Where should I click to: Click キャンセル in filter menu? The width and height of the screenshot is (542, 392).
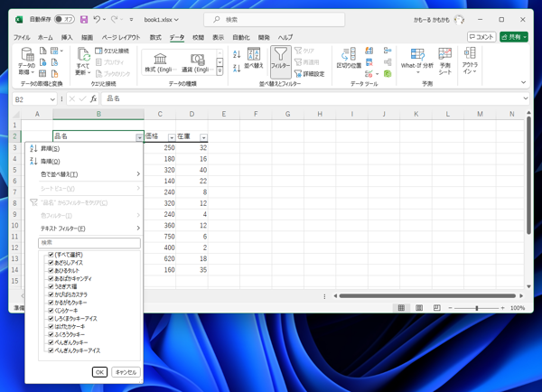126,372
